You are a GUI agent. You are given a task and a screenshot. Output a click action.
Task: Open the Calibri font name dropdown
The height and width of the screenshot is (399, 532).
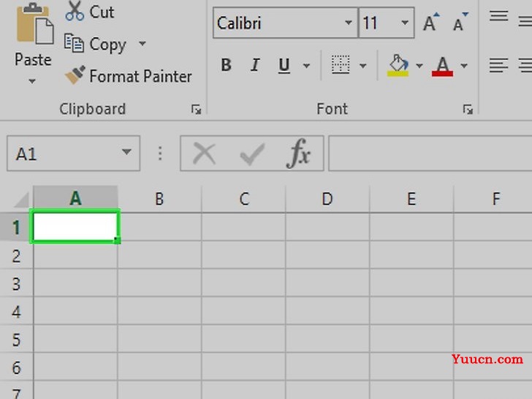(x=348, y=23)
